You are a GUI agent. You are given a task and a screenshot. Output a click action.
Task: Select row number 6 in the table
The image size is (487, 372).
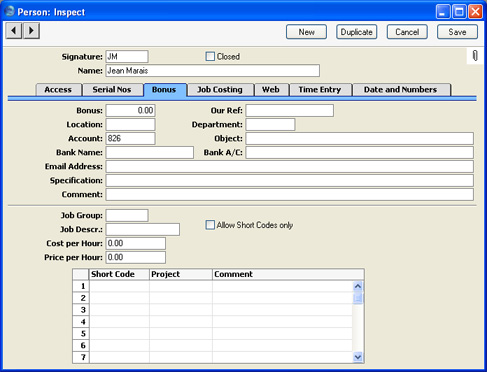[81, 346]
